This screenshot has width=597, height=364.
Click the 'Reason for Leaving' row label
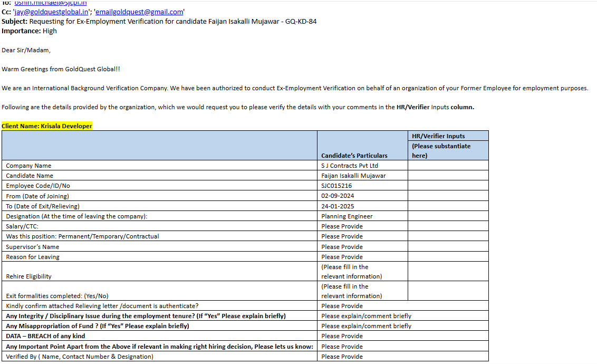(x=32, y=257)
